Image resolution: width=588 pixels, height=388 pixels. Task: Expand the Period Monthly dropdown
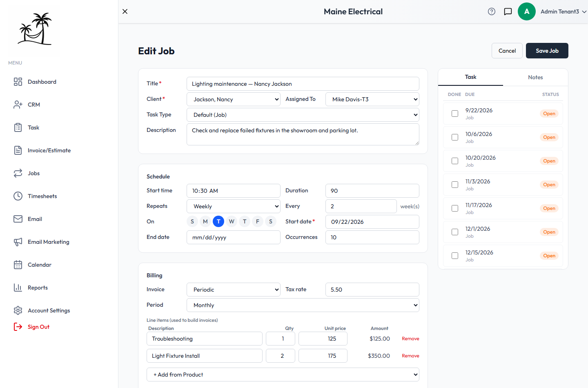pyautogui.click(x=303, y=305)
